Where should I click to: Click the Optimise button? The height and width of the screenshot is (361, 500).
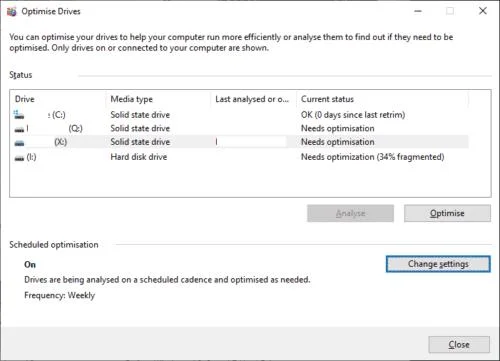click(447, 213)
